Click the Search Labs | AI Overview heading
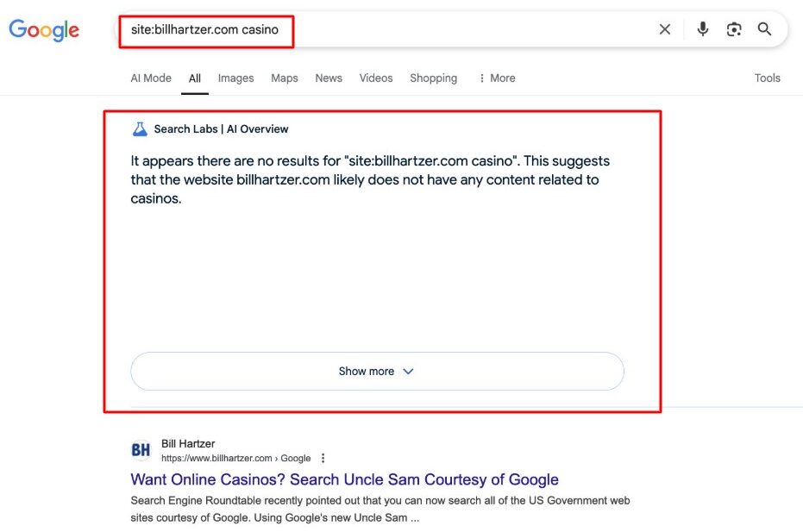Screen dimensions: 803x532 coord(221,129)
